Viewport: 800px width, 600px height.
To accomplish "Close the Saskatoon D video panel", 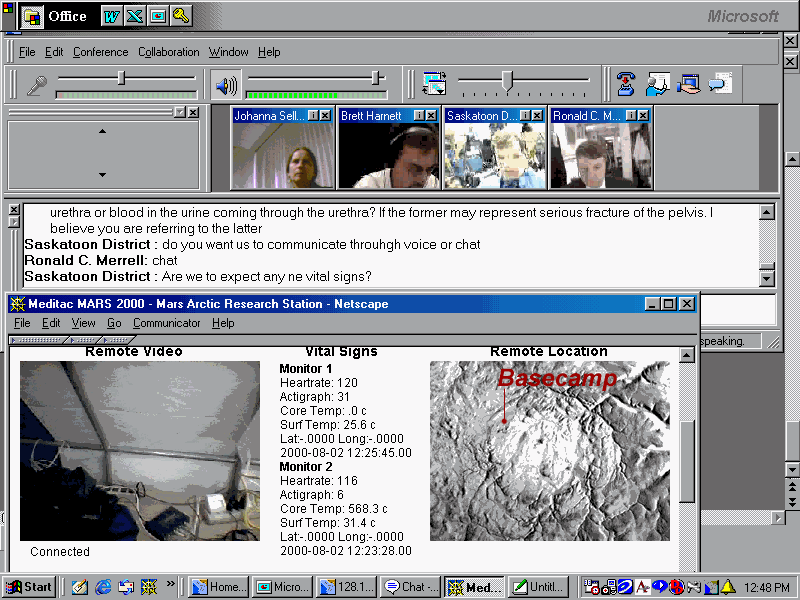I will pyautogui.click(x=537, y=116).
